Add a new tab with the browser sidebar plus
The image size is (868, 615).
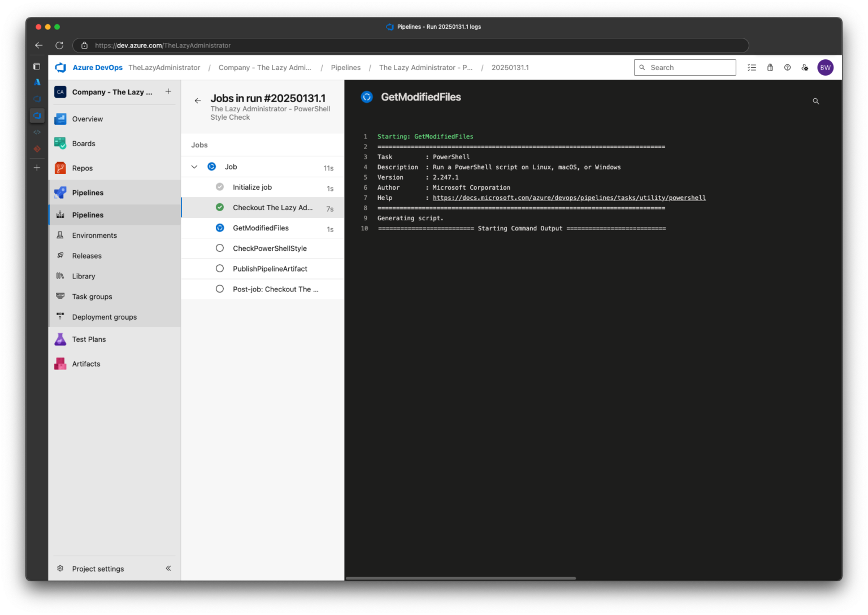tap(37, 168)
